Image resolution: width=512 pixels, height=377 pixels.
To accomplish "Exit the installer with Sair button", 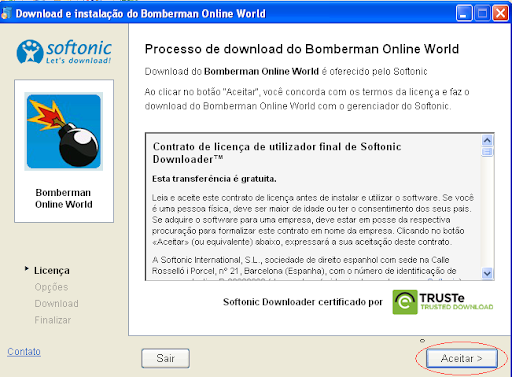I will click(x=165, y=358).
